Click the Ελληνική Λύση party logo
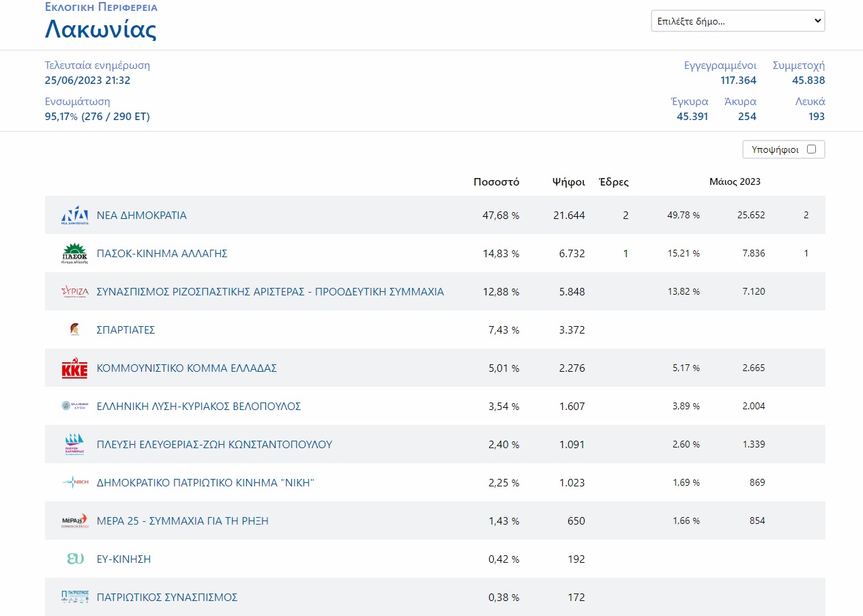This screenshot has height=616, width=863. [74, 407]
